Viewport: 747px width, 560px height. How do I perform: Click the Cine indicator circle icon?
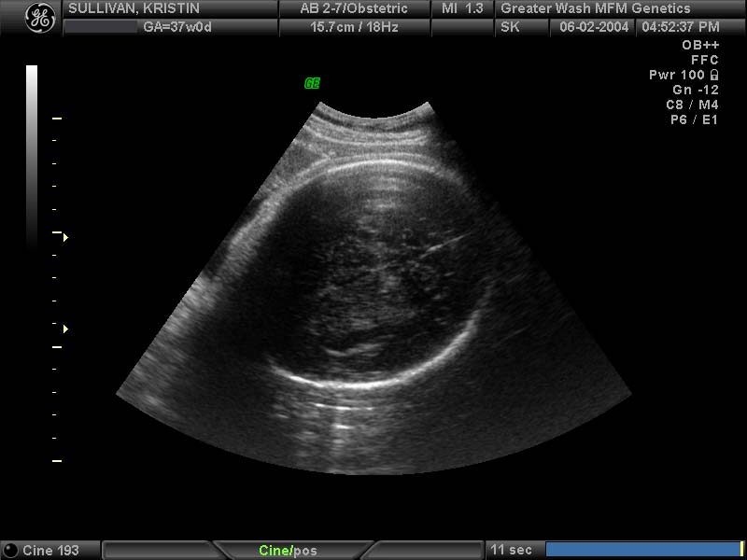pyautogui.click(x=11, y=551)
